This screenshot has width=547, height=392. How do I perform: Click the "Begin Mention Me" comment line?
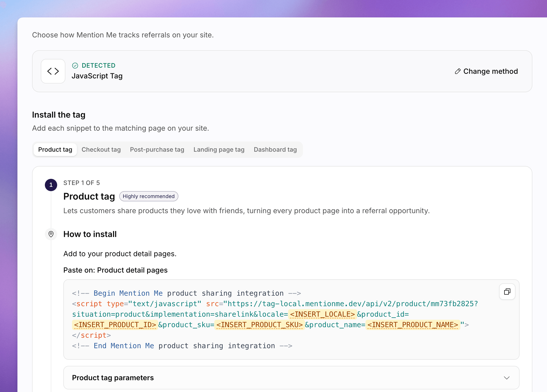[x=186, y=293]
